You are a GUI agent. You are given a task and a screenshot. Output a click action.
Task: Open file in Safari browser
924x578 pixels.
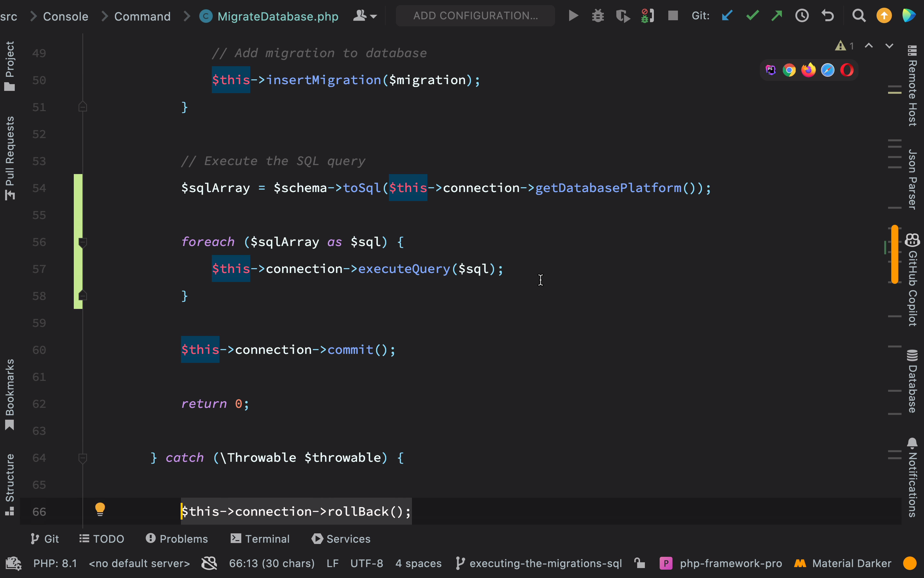[827, 70]
